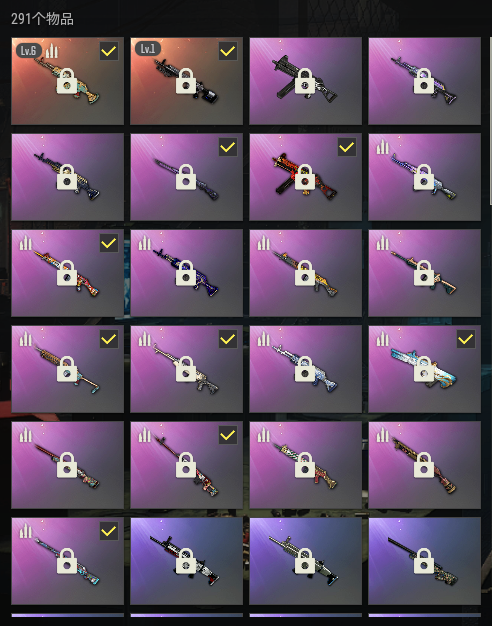
Task: Click the lock on the red long sniper skin
Action: [67, 465]
